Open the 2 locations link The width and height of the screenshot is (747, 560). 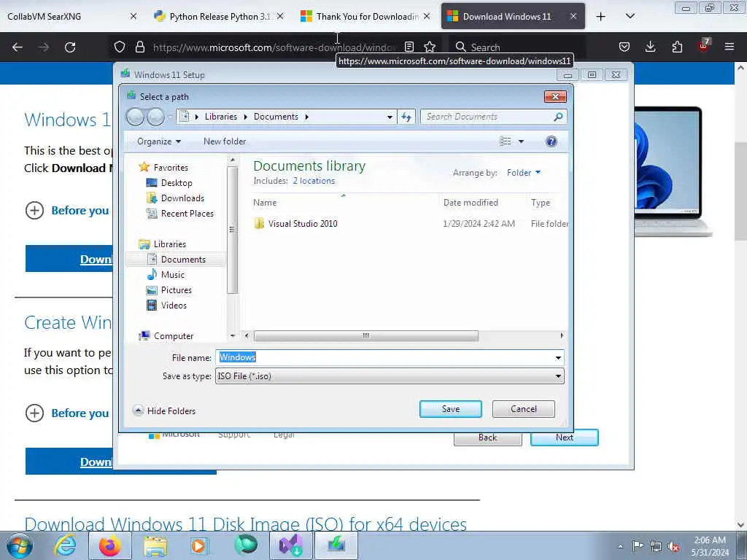[x=314, y=181]
